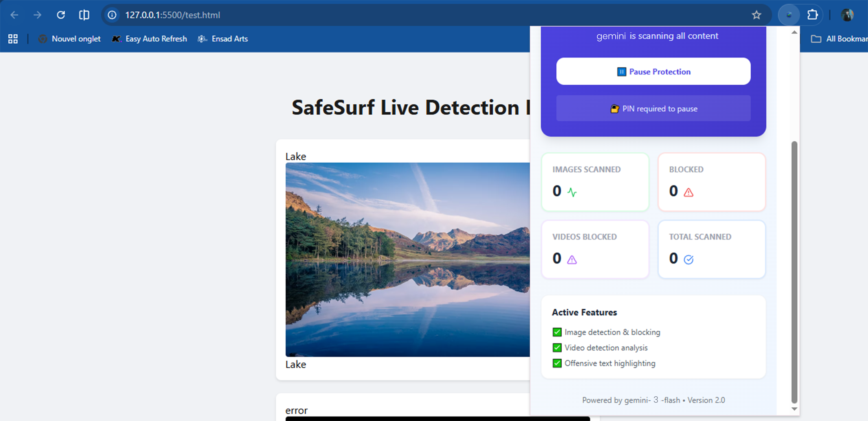Screen dimensions: 868x421
Task: Click the browser back arrow
Action: 14,15
